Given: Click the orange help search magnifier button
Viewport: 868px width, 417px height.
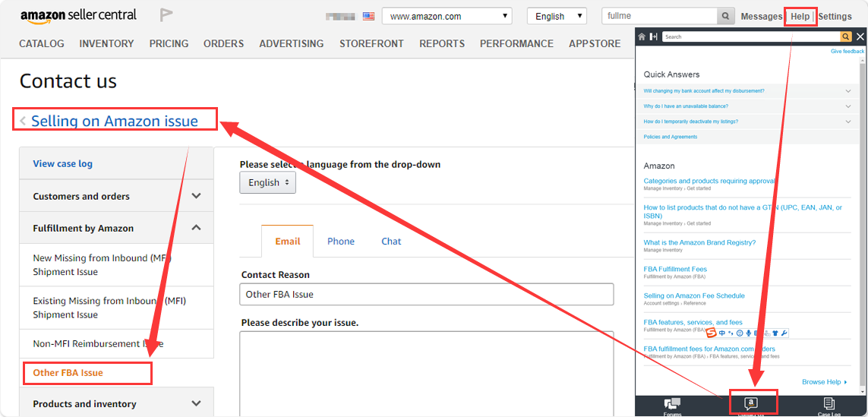Looking at the screenshot, I should (846, 36).
